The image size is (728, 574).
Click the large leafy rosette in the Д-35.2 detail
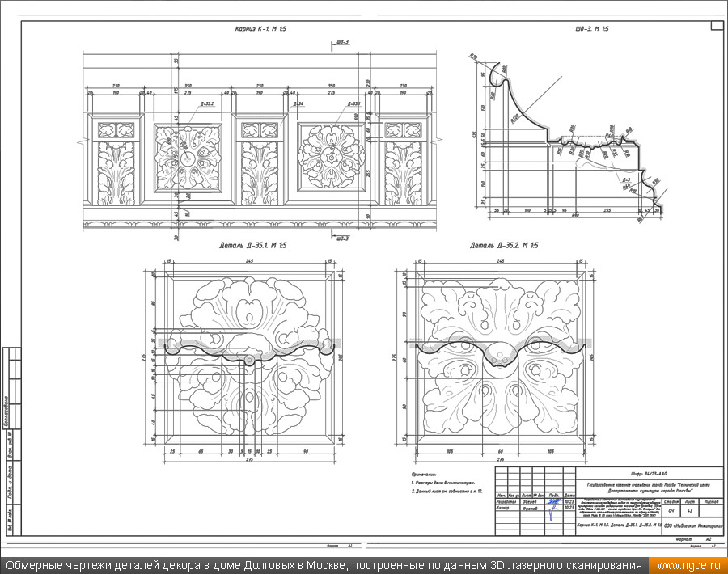pos(501,356)
